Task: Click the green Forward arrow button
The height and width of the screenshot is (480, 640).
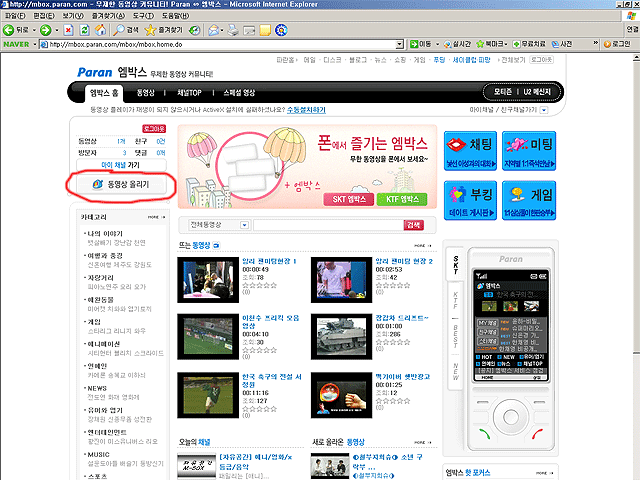Action: [46, 30]
